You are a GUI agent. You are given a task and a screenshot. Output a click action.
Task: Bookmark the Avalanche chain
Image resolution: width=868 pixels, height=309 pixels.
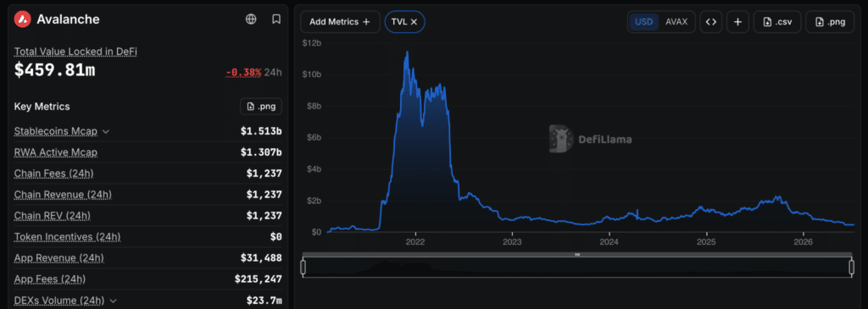tap(276, 19)
